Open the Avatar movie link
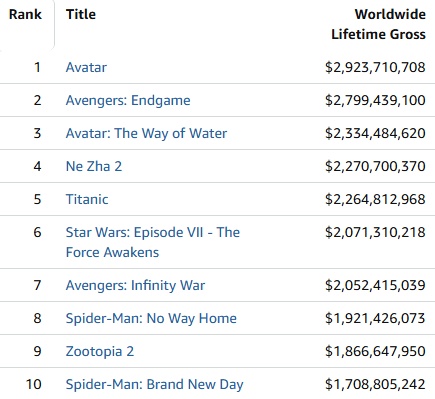Viewport: 435px width, 399px height. (x=86, y=67)
